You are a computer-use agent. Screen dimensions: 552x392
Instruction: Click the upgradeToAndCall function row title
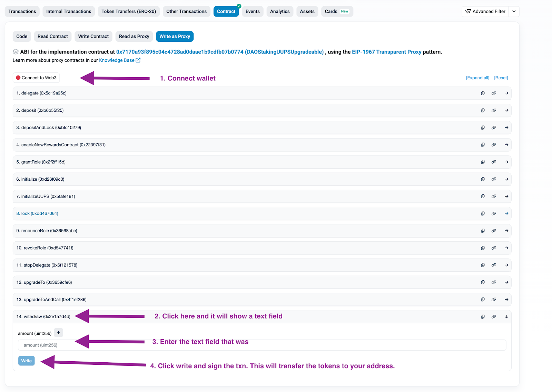click(x=51, y=300)
